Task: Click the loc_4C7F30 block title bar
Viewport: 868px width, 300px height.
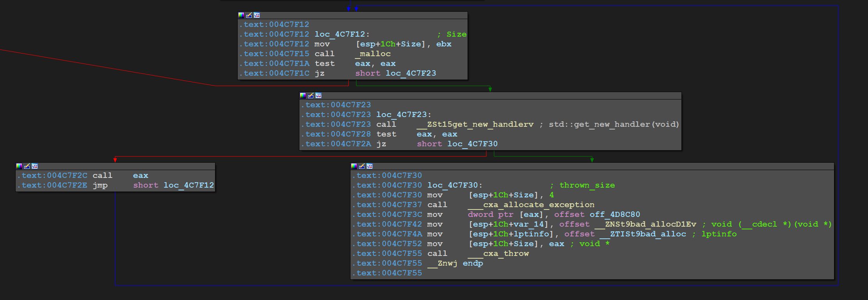Action: coord(592,166)
